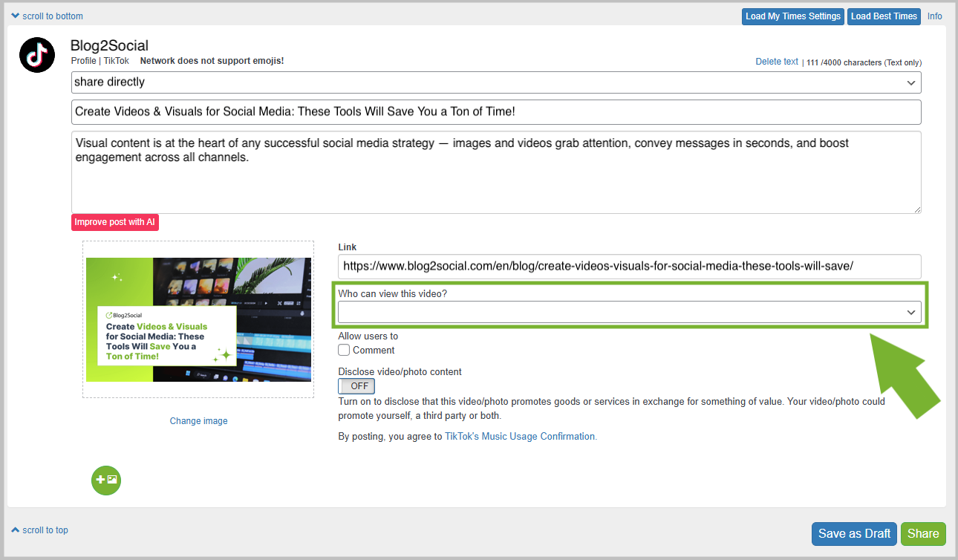Viewport: 958px width, 560px height.
Task: Click the green add image icon
Action: 106,480
